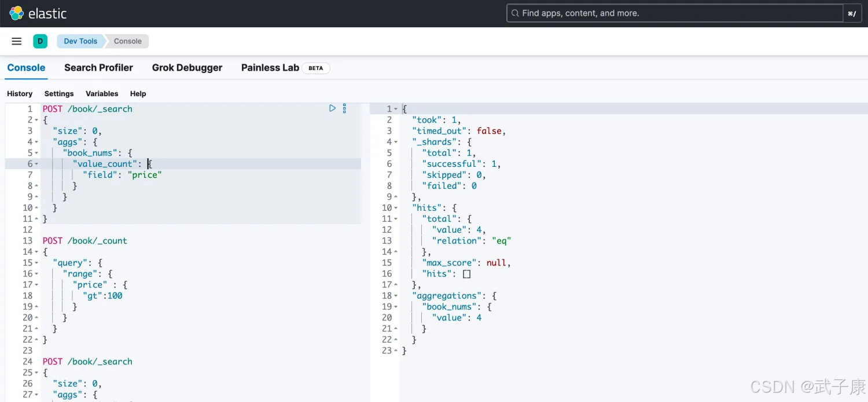Fold "aggregations" in response output line 18
This screenshot has width=868, height=402.
pos(396,296)
